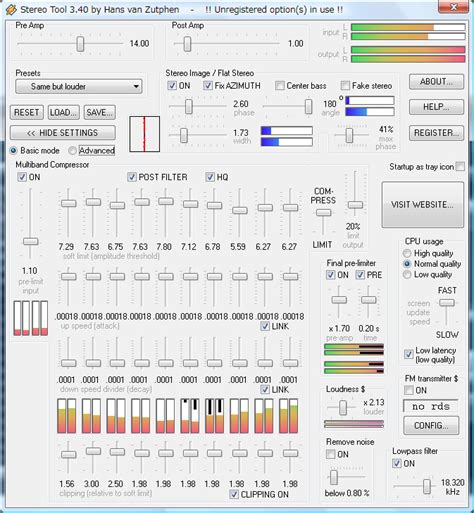This screenshot has width=474, height=513.
Task: Click the first down speed slider .0001
Action: tap(68, 363)
